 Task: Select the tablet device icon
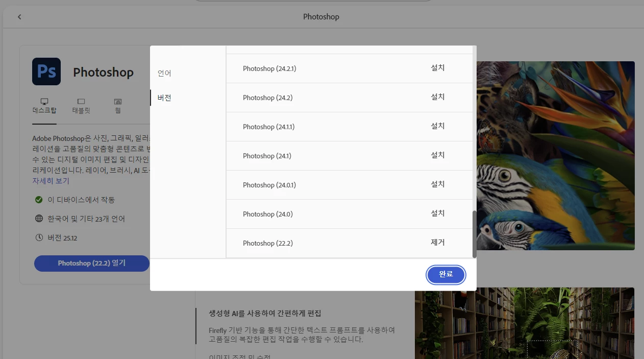pos(81,102)
